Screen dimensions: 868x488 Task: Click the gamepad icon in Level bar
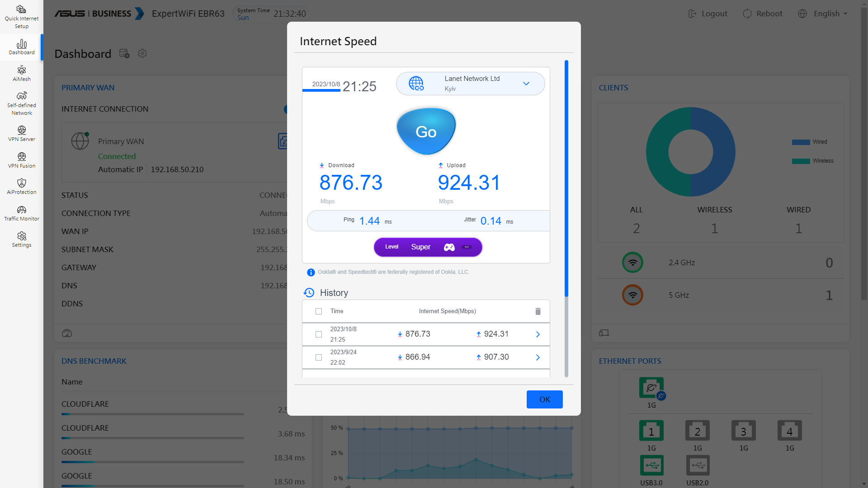coord(449,247)
